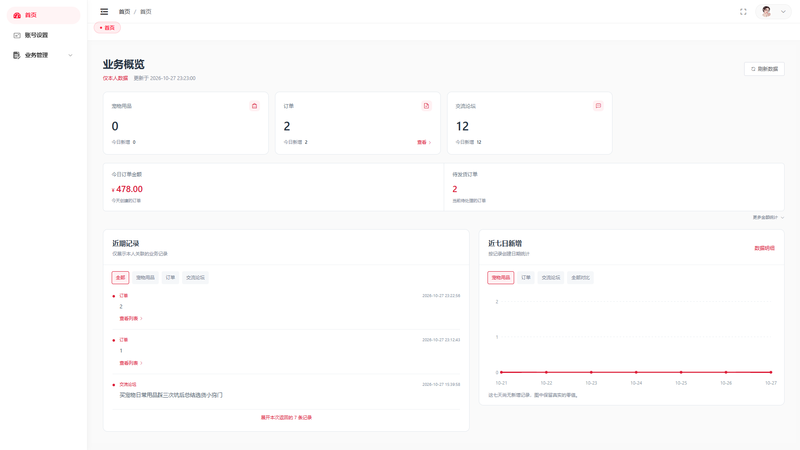Select 宠物用品 tab in 近期记录
This screenshot has width=800, height=450.
(145, 278)
